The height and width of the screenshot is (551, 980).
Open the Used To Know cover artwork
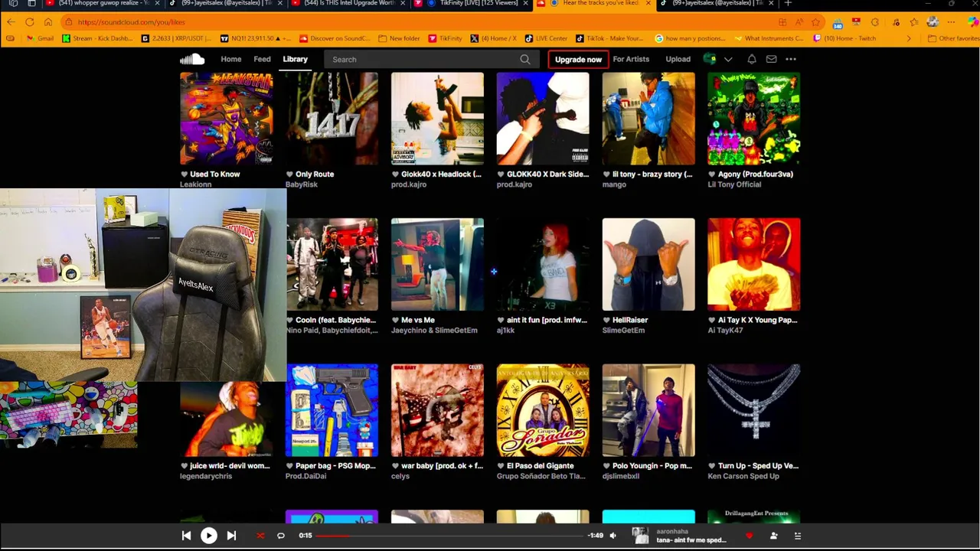point(226,119)
